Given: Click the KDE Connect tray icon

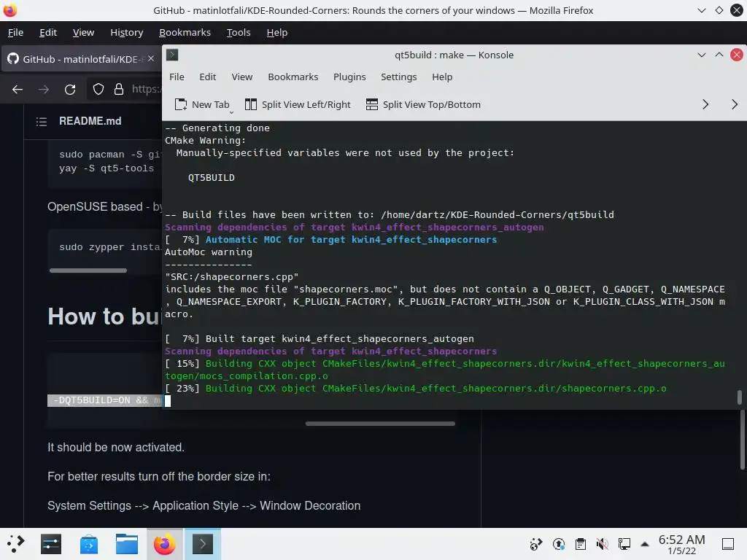Looking at the screenshot, I should (x=536, y=544).
